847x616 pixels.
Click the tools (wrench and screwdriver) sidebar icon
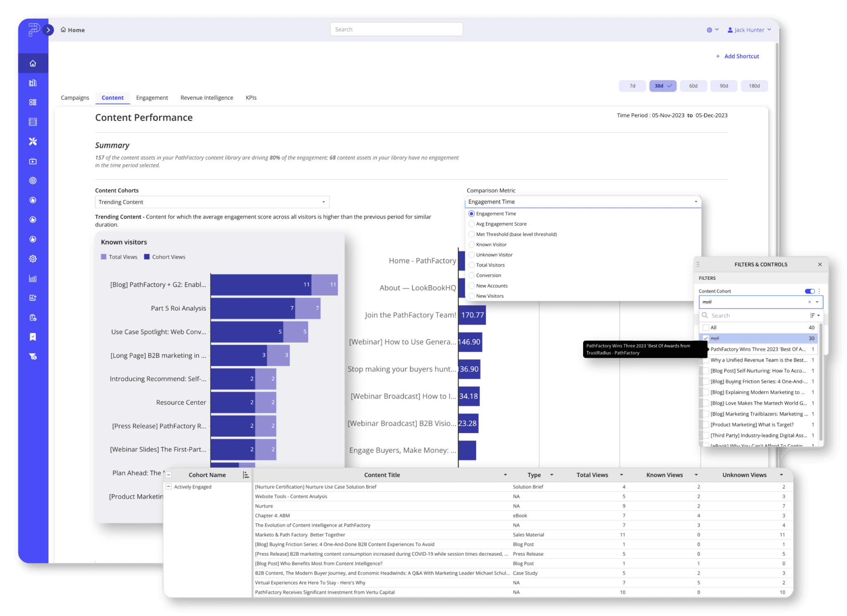[x=33, y=141]
